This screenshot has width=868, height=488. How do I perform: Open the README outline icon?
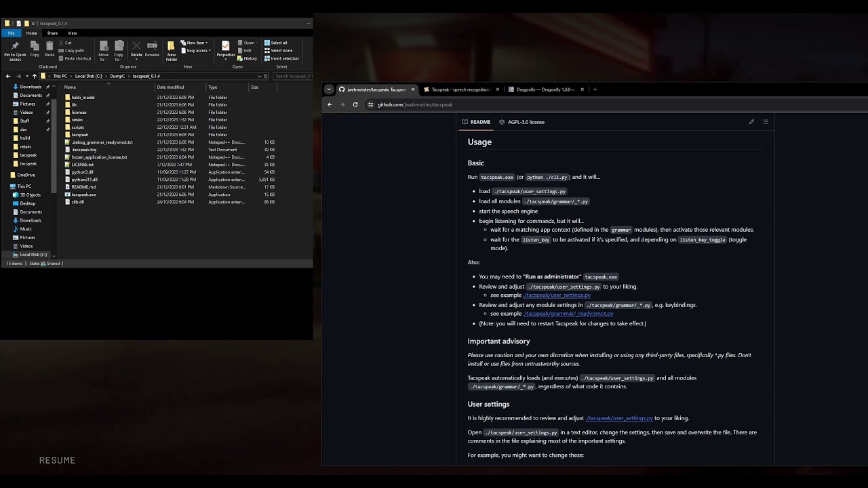[x=766, y=121]
